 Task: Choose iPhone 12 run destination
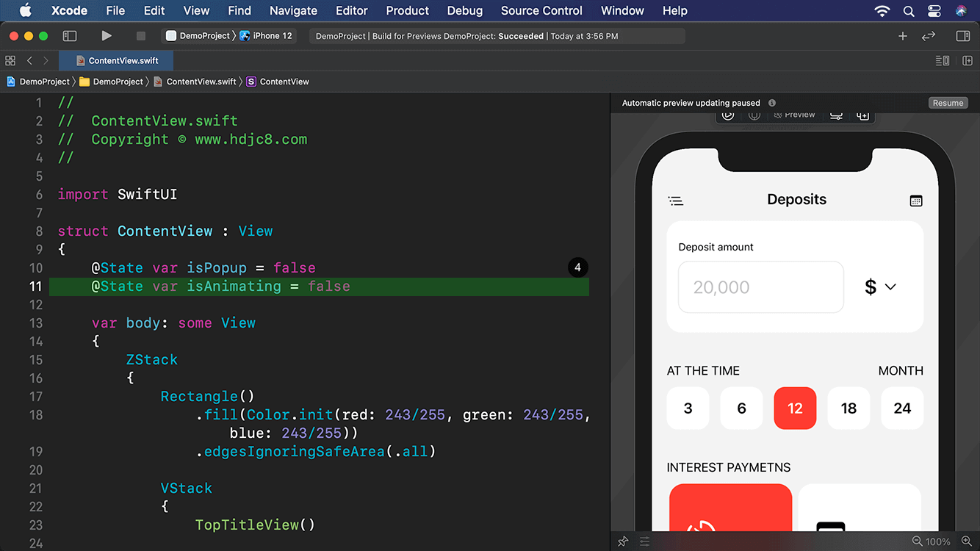click(x=266, y=35)
